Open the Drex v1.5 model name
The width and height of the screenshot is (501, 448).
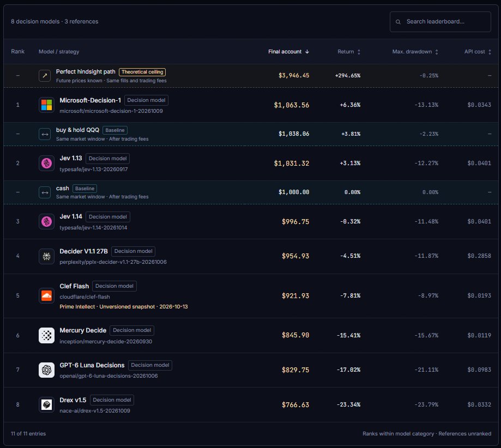point(73,400)
